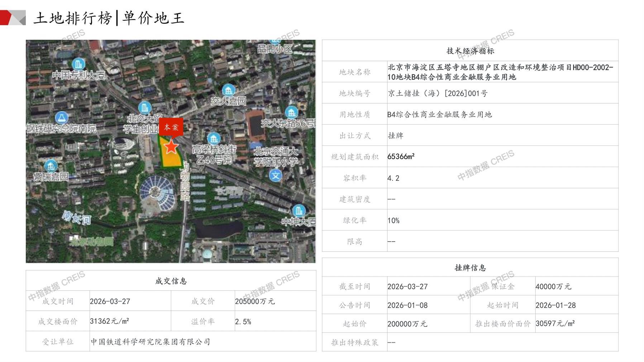Click the building icon above 紫瑞嘉园

[51, 166]
